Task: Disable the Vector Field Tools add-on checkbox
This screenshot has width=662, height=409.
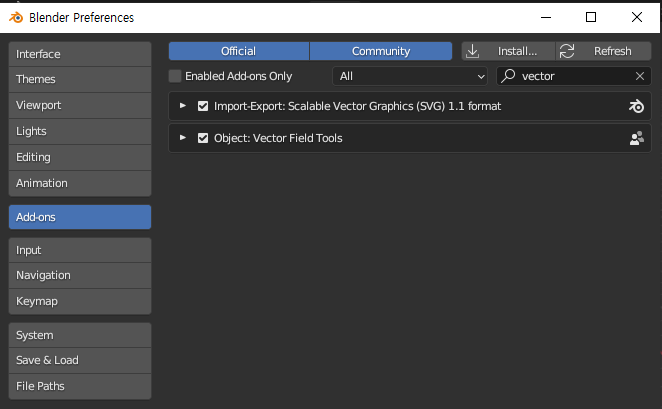Action: [203, 138]
